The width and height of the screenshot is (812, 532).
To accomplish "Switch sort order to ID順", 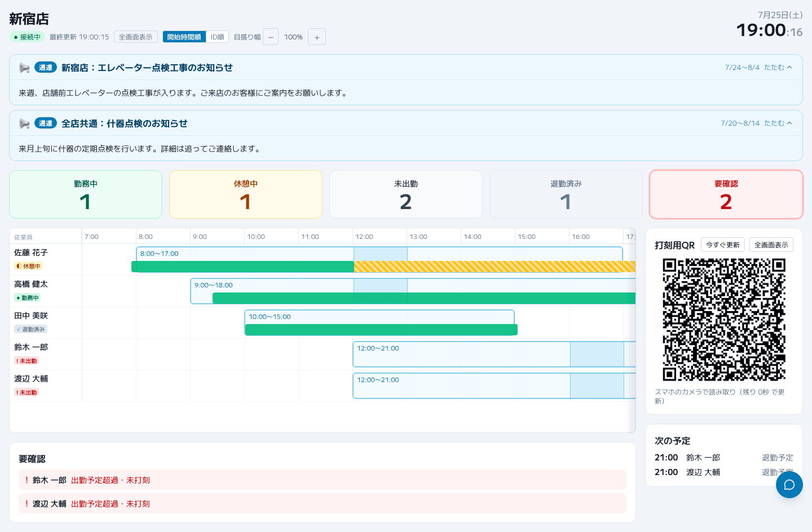I will coord(217,37).
